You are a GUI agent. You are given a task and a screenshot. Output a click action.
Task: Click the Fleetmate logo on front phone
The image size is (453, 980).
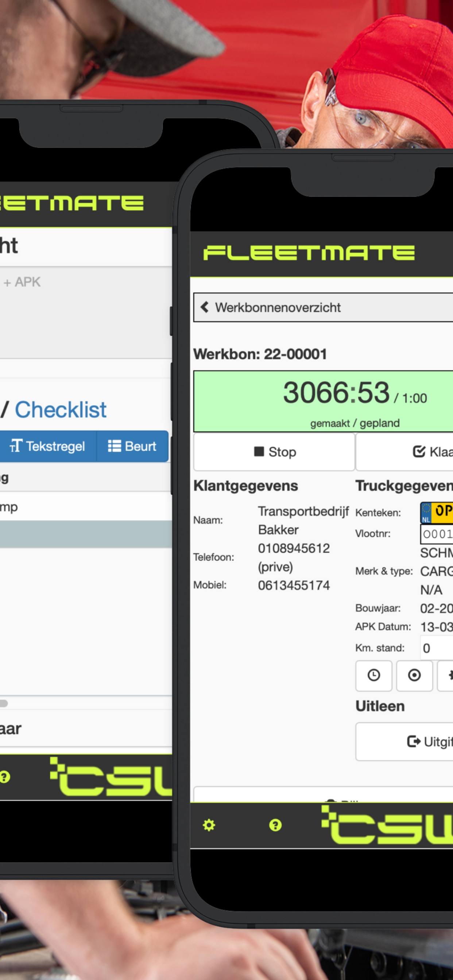click(309, 253)
